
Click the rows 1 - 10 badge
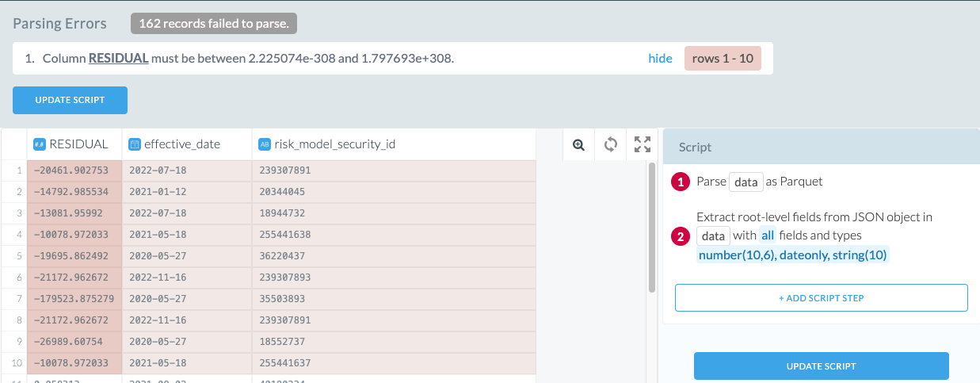tap(723, 59)
